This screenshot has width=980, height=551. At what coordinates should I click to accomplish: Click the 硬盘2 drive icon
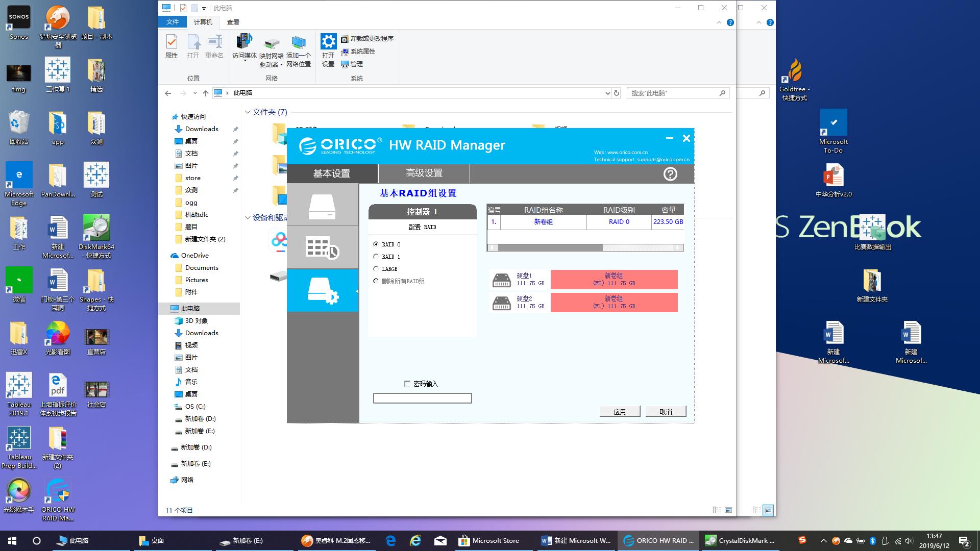(x=501, y=303)
